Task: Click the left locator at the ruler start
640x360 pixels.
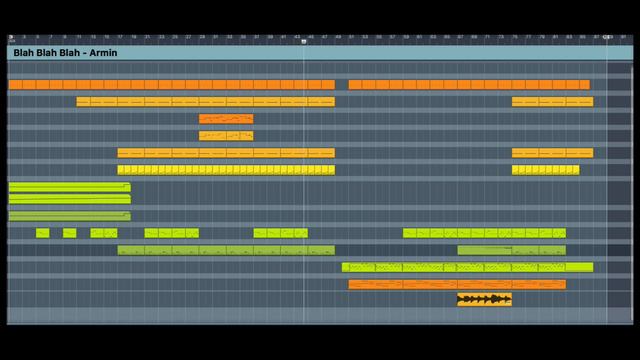Action: [11, 37]
